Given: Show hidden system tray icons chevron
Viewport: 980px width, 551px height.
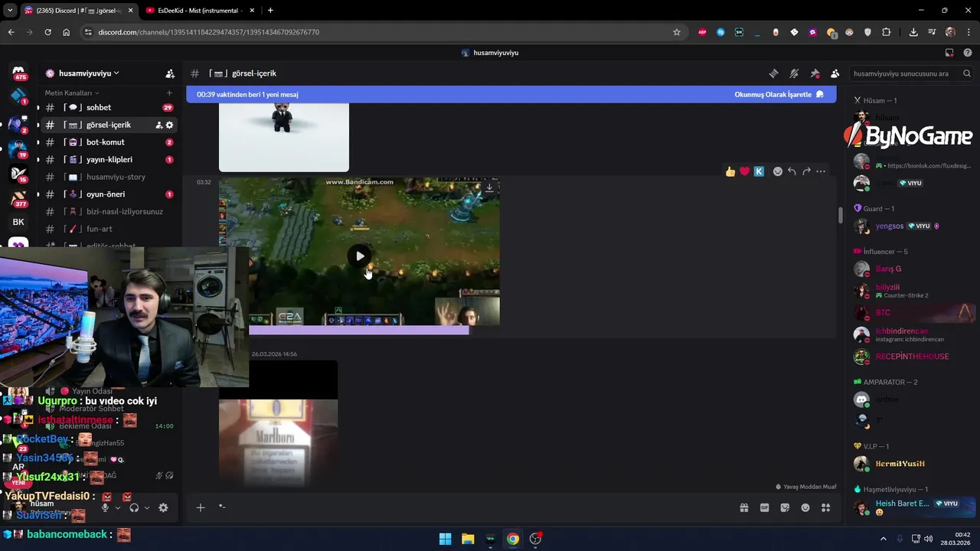Looking at the screenshot, I should tap(884, 539).
